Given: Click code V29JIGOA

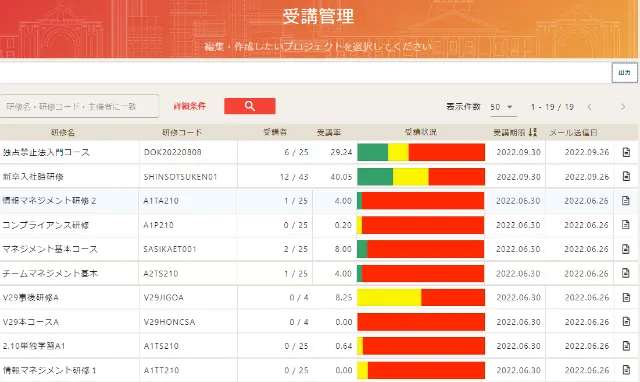Looking at the screenshot, I should 164,298.
